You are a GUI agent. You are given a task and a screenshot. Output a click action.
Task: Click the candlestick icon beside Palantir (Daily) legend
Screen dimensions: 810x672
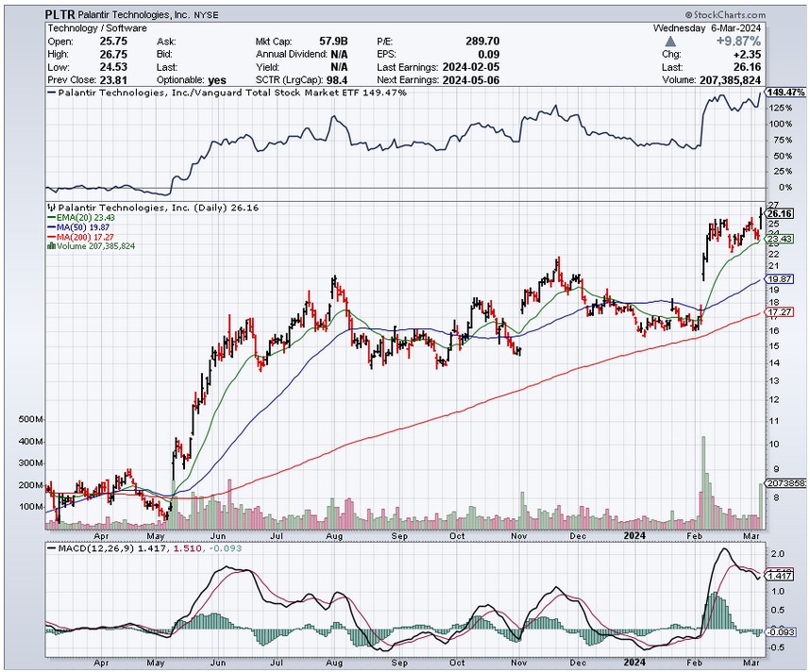51,207
